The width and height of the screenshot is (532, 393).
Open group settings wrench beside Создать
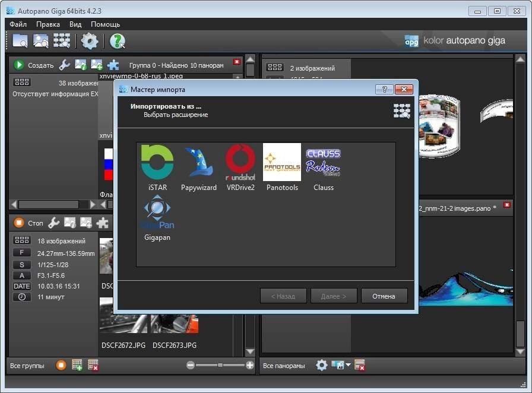64,65
